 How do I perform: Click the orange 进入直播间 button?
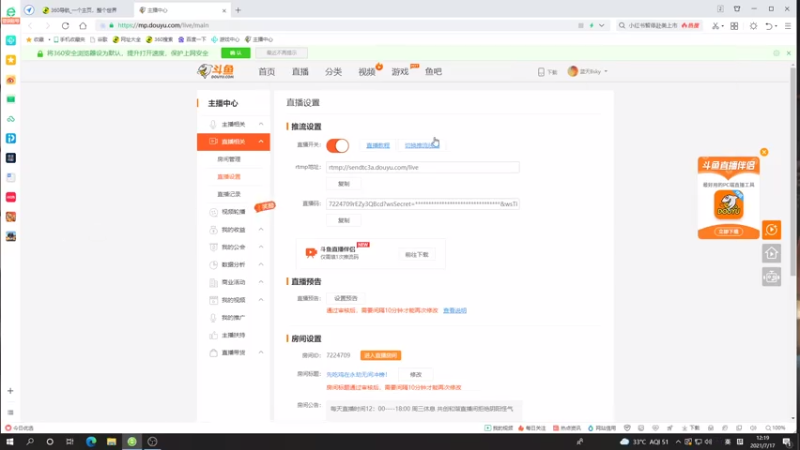[381, 355]
